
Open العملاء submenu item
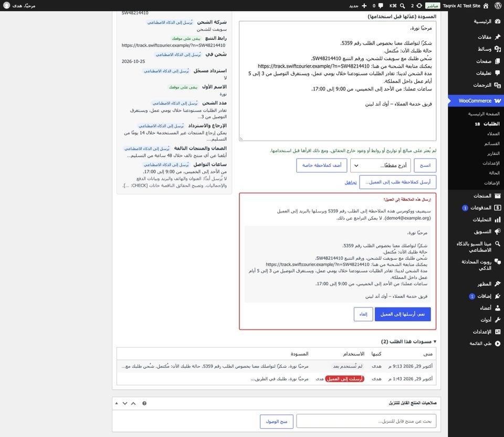pos(493,134)
